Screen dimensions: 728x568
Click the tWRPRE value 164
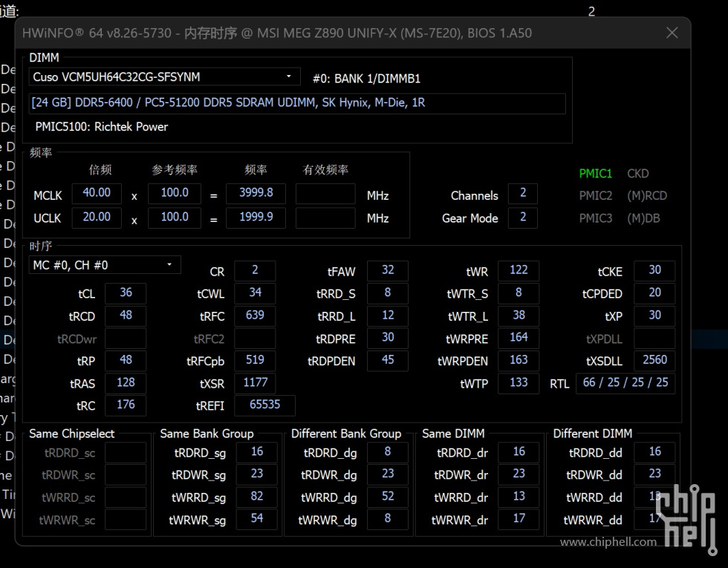519,337
